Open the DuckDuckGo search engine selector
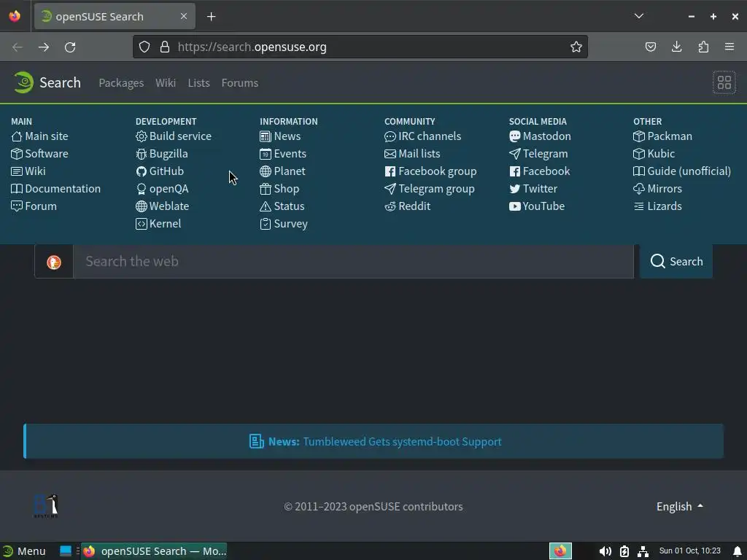This screenshot has width=747, height=560. [x=54, y=262]
